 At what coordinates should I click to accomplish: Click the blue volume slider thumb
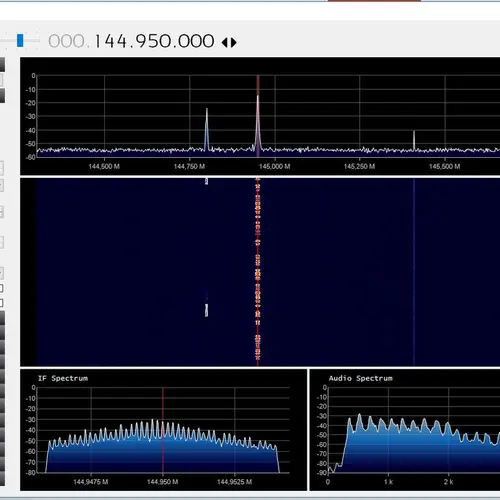[x=20, y=40]
